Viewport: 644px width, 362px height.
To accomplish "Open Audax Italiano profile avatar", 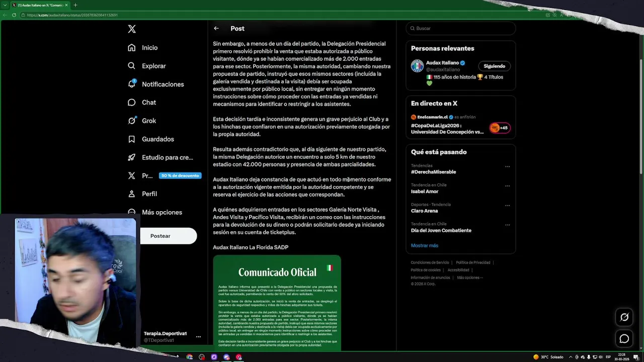I will pos(417,66).
